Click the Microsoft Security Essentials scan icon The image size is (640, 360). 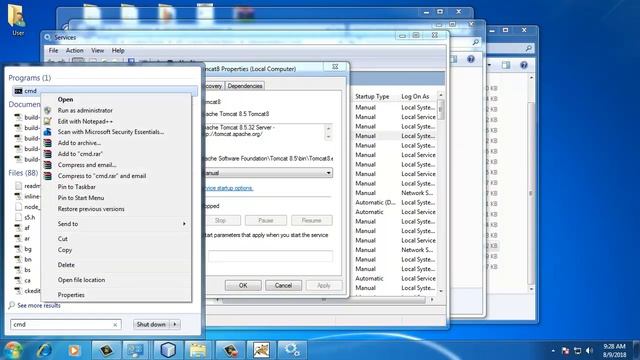(x=47, y=132)
